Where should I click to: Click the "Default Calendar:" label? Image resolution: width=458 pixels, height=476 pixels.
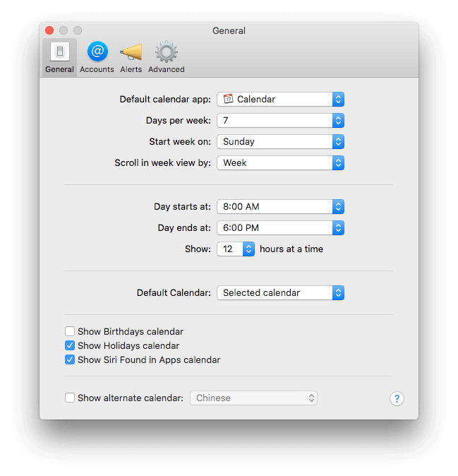[x=174, y=293]
